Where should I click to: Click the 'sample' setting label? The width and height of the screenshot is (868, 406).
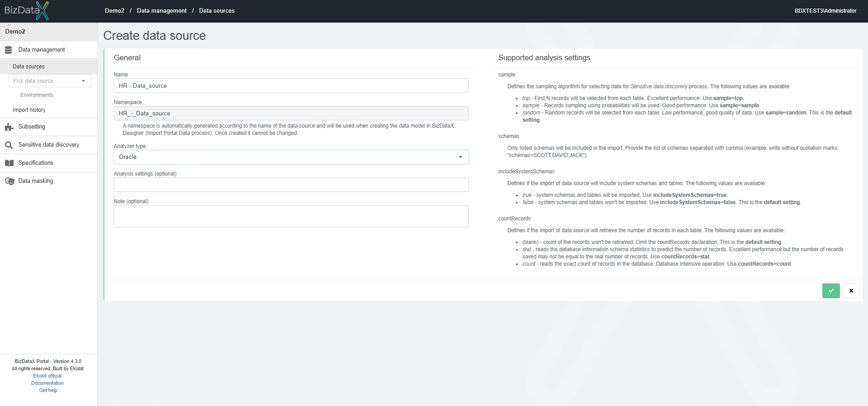(x=506, y=75)
